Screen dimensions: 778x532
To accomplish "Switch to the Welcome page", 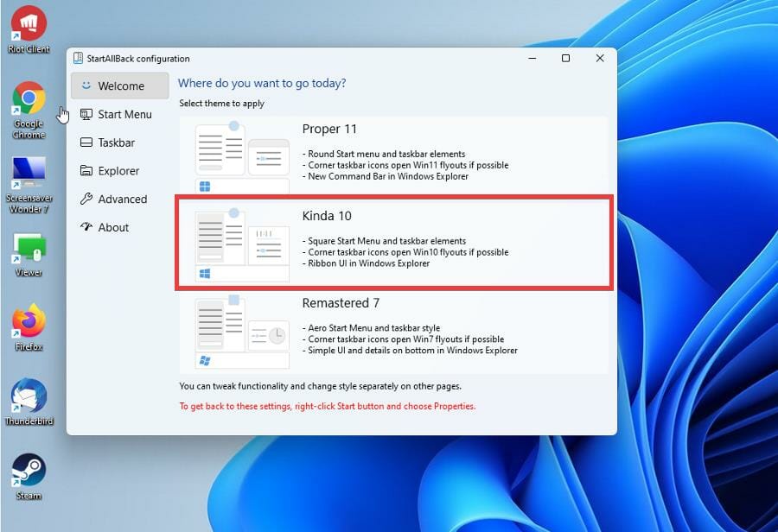I will [x=119, y=85].
